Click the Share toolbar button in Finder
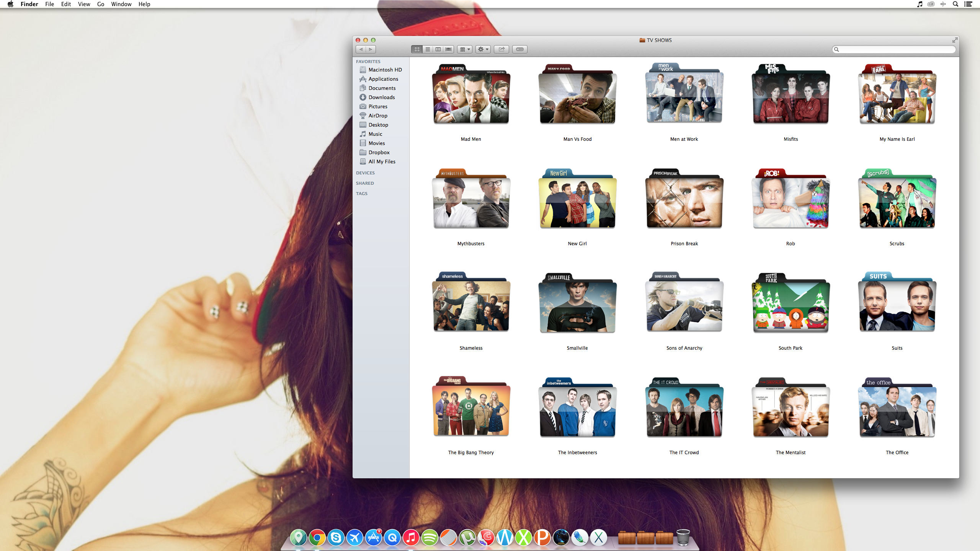 (x=501, y=49)
